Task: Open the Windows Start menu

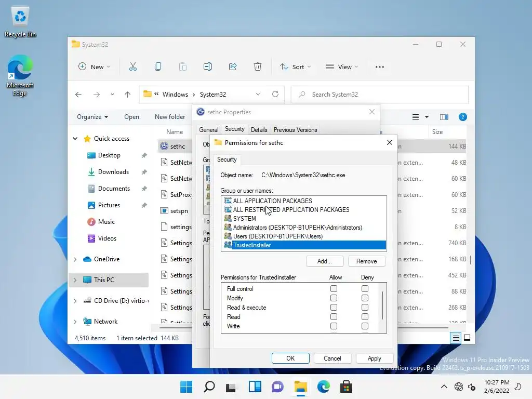Action: tap(186, 387)
